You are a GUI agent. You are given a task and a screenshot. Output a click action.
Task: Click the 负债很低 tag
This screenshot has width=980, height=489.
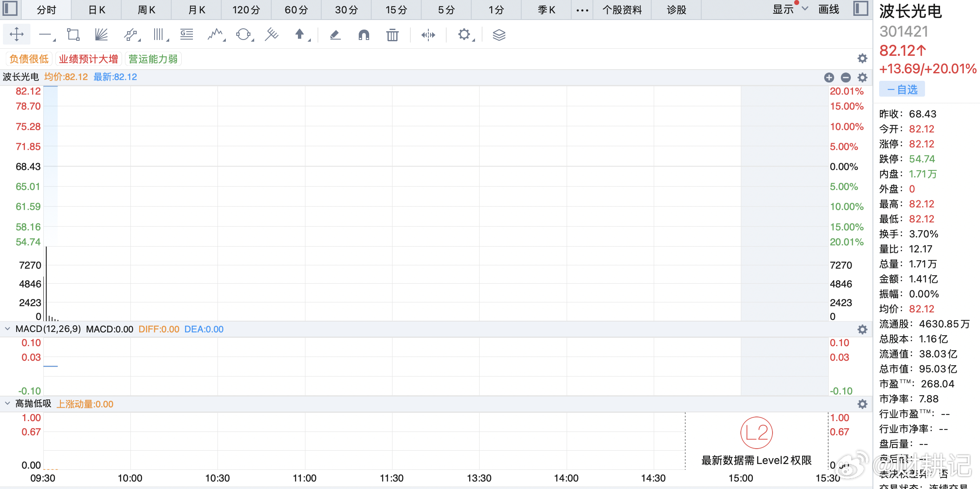(x=29, y=59)
